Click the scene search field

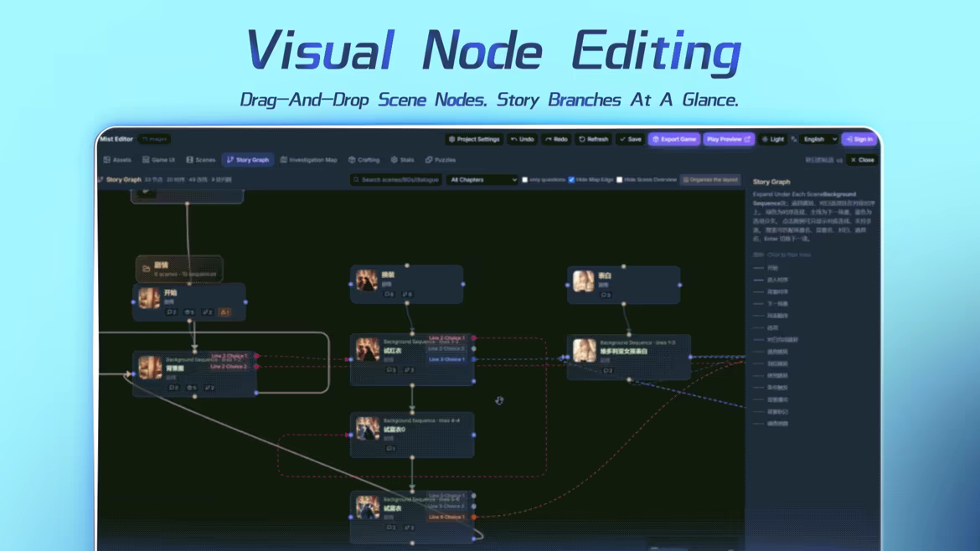(x=395, y=180)
